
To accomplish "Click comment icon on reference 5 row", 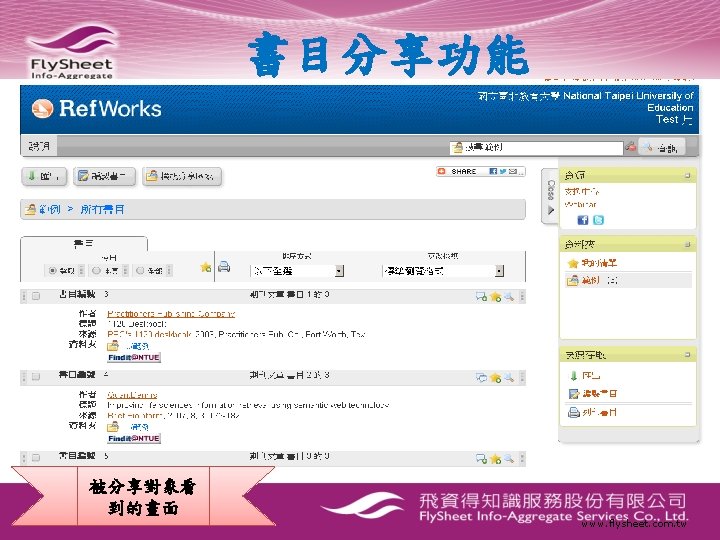I will click(x=481, y=458).
